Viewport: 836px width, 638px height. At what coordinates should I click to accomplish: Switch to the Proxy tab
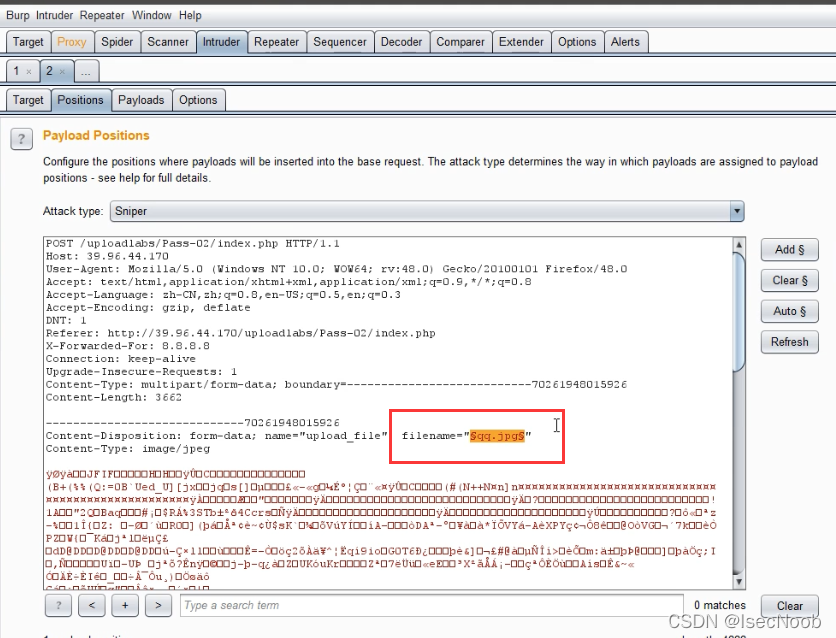(x=71, y=42)
